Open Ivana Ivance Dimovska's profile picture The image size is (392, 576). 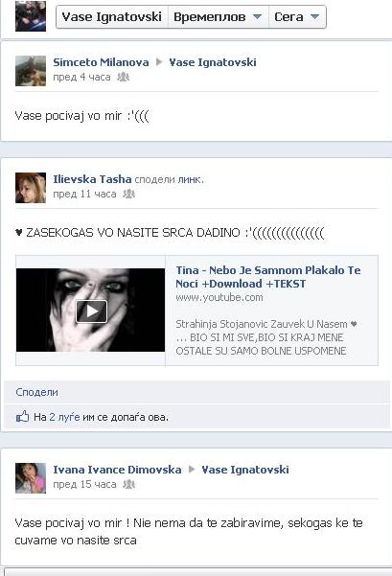(31, 478)
